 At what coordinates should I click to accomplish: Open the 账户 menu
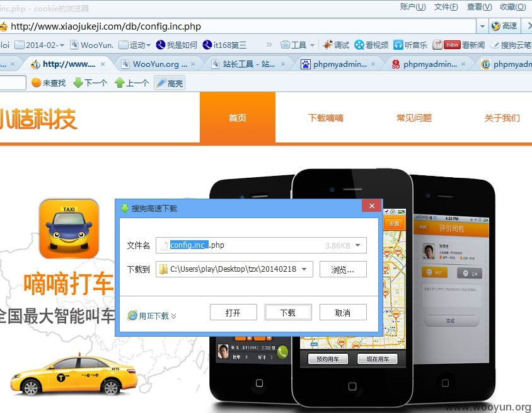pos(413,7)
